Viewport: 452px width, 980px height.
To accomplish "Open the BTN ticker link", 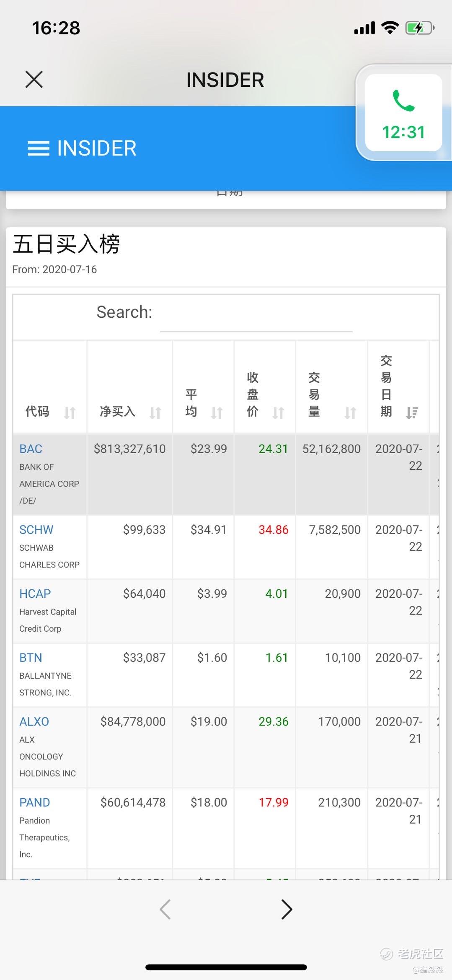I will coord(31,658).
